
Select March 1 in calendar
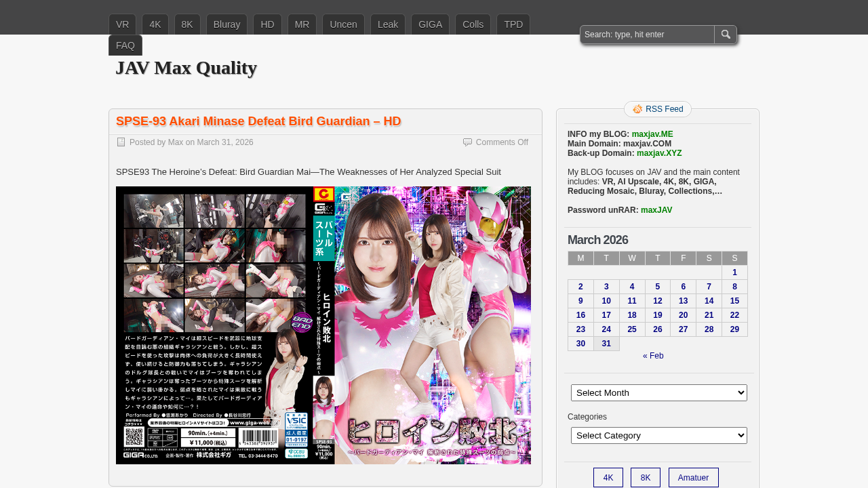click(734, 272)
